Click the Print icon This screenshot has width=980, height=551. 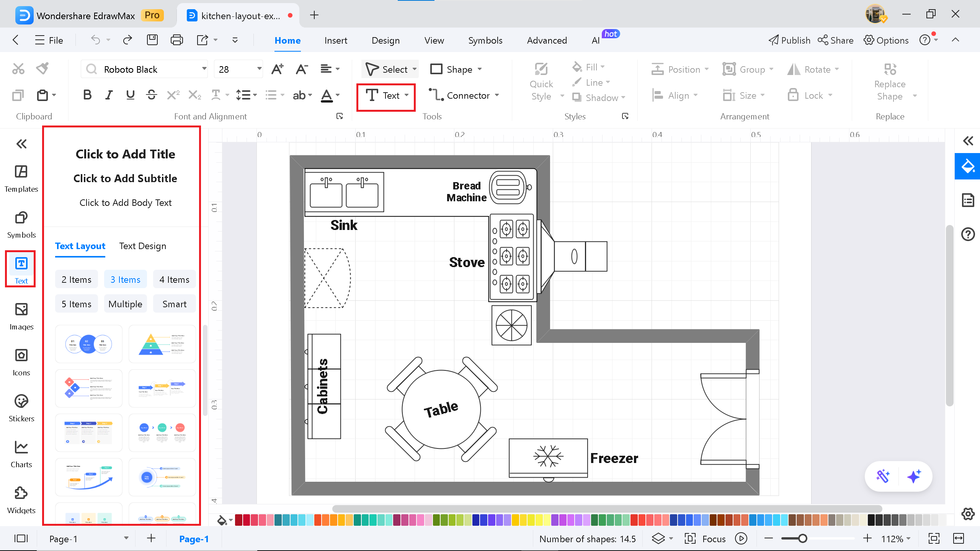[176, 40]
